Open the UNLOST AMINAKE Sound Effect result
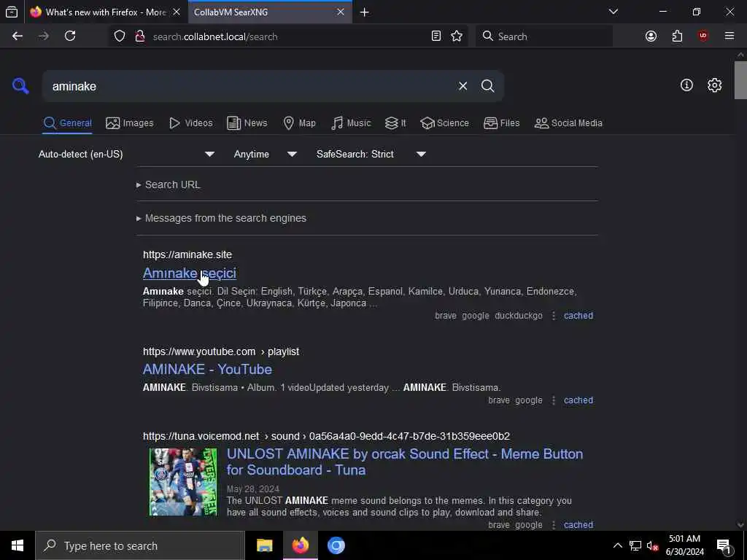 (x=405, y=462)
